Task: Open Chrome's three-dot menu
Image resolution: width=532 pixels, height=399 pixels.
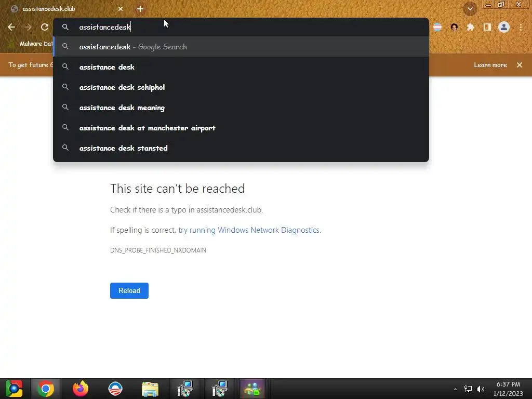Action: click(521, 27)
